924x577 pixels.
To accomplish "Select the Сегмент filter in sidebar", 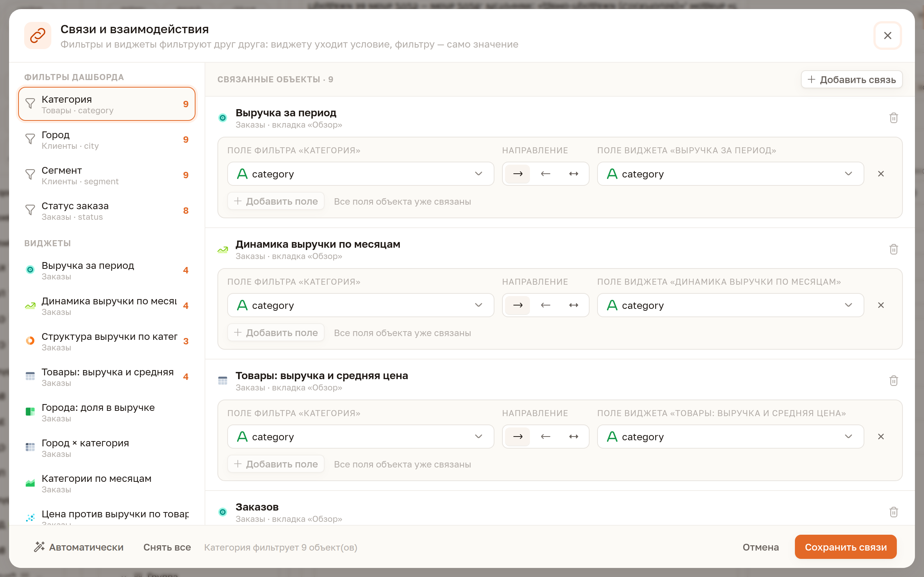I will pyautogui.click(x=107, y=175).
